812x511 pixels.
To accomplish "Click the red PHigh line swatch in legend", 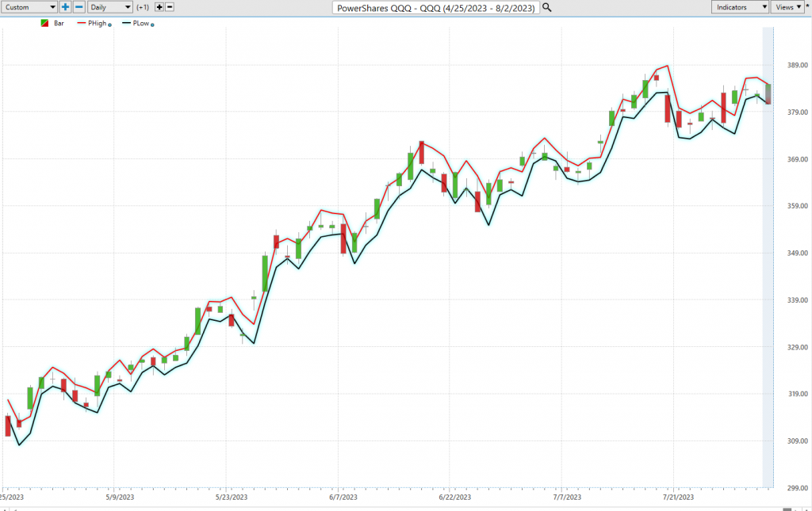I will [82, 23].
